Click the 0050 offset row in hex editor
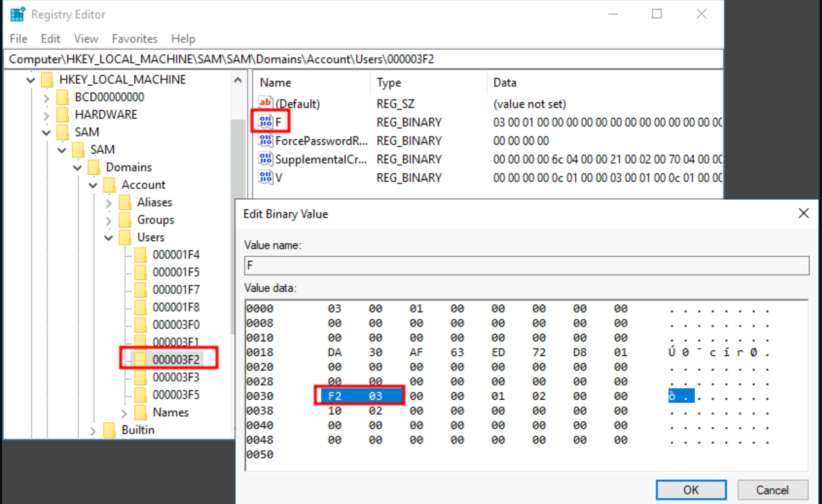 click(x=259, y=455)
